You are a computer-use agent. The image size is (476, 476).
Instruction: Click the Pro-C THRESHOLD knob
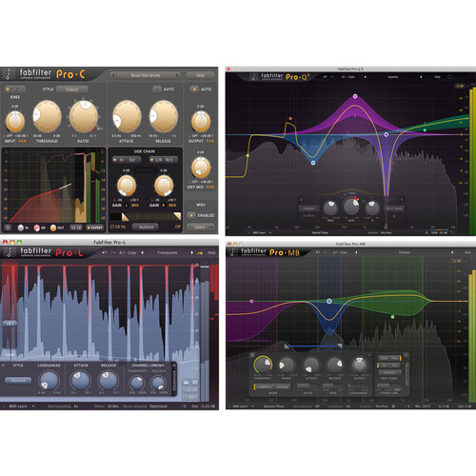click(47, 117)
